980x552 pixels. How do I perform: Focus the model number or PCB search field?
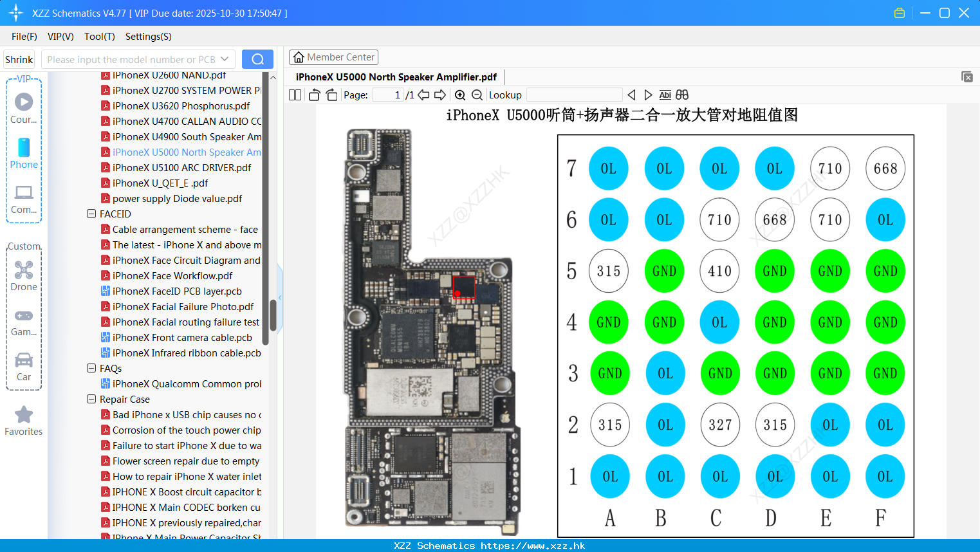coord(138,59)
